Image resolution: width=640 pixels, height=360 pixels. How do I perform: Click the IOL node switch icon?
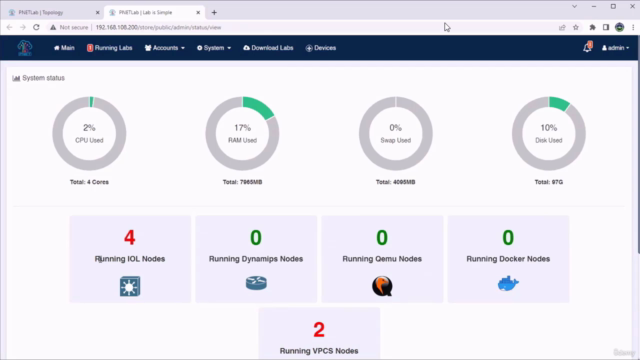130,286
